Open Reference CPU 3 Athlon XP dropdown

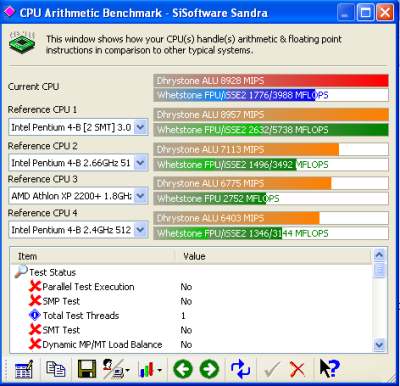[141, 196]
